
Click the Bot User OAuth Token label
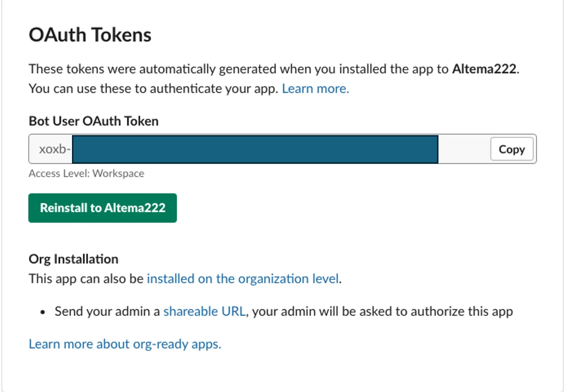tap(93, 121)
